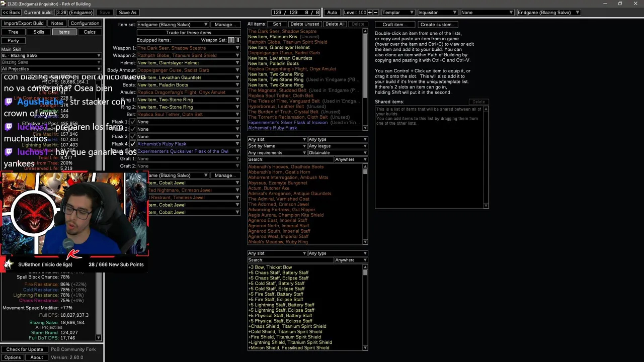This screenshot has width=644, height=362.
Task: Click the Create custom button
Action: click(x=437, y=25)
